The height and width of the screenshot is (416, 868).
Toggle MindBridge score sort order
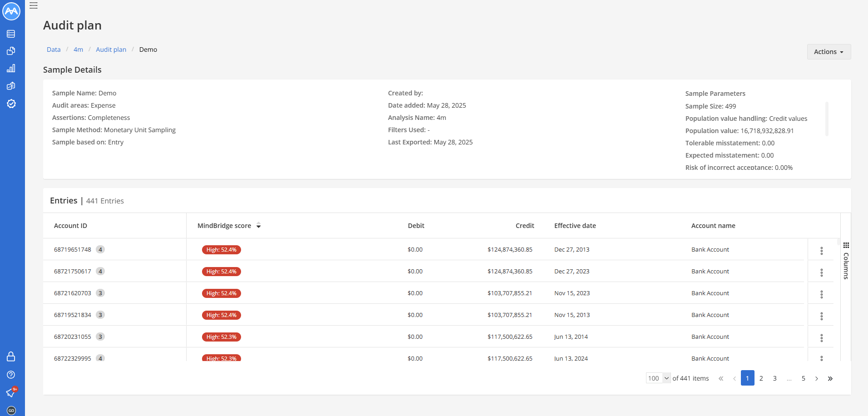pos(258,225)
